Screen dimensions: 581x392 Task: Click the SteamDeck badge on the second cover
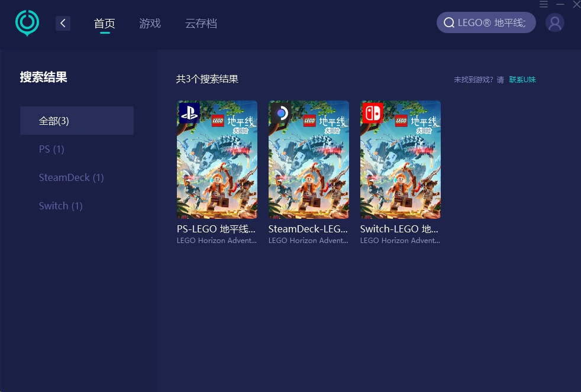click(x=281, y=113)
